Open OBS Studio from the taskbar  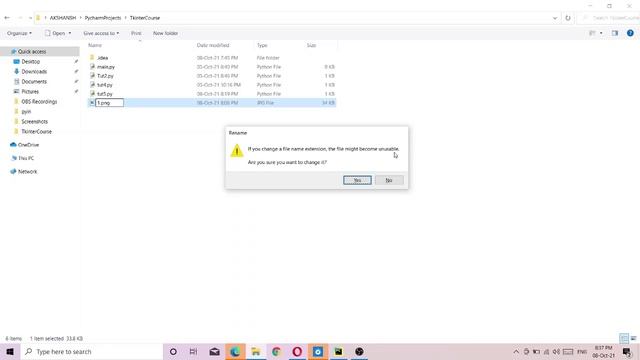click(359, 351)
